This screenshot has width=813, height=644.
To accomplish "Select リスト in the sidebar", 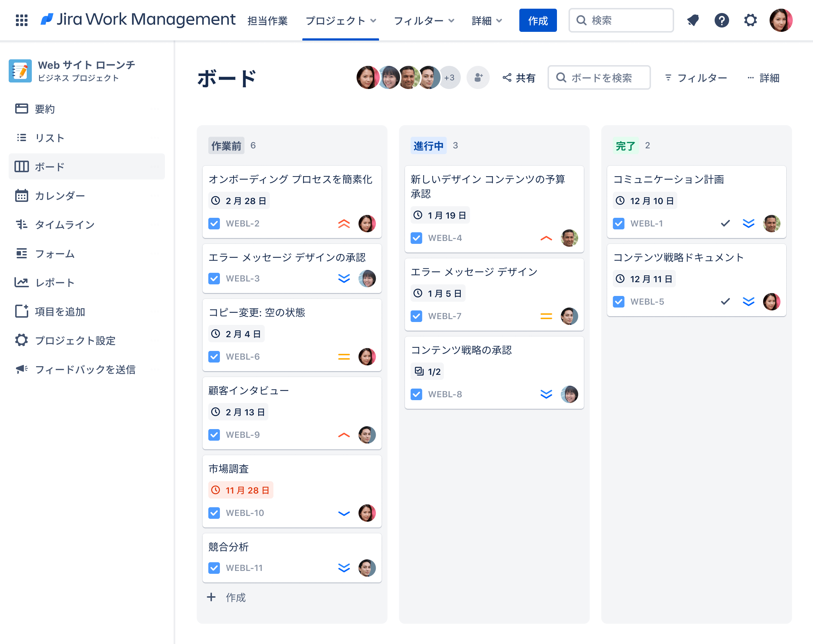I will pyautogui.click(x=50, y=138).
